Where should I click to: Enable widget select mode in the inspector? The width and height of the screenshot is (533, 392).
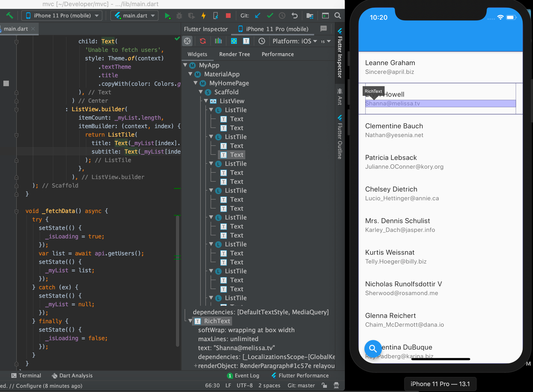point(187,41)
